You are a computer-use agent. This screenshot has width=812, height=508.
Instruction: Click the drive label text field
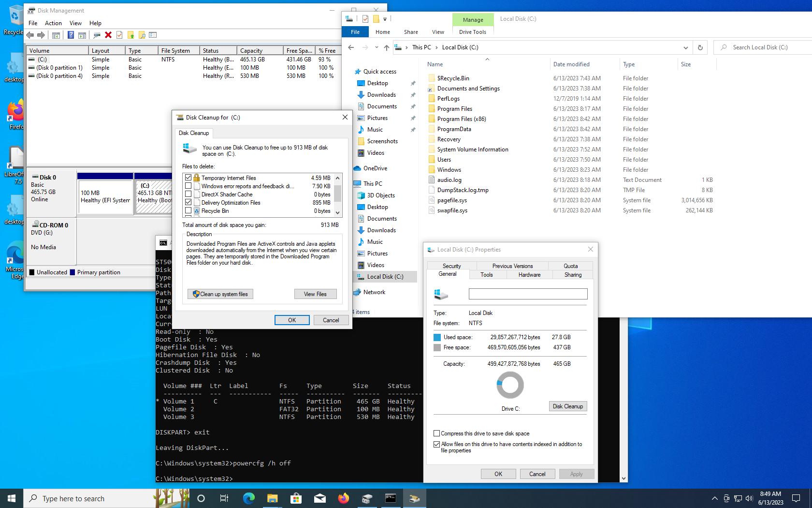point(528,294)
